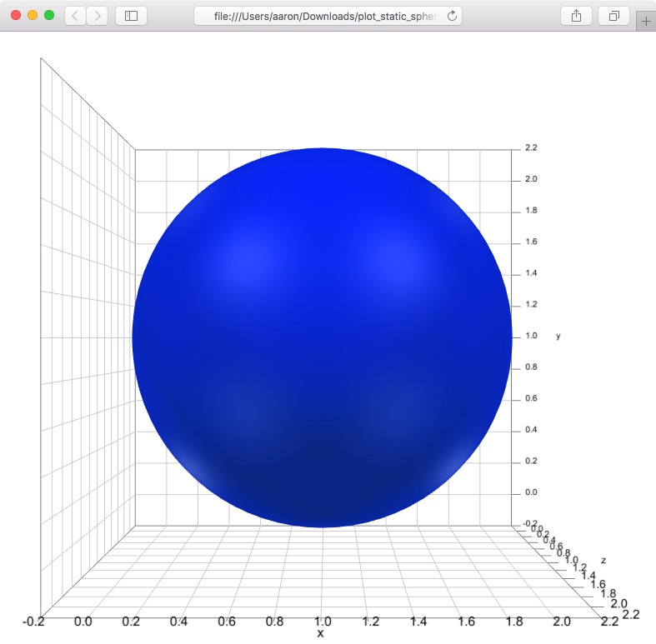Click the y-axis tick value 0.6
Viewport: 656px width, 644px height.
tap(531, 398)
